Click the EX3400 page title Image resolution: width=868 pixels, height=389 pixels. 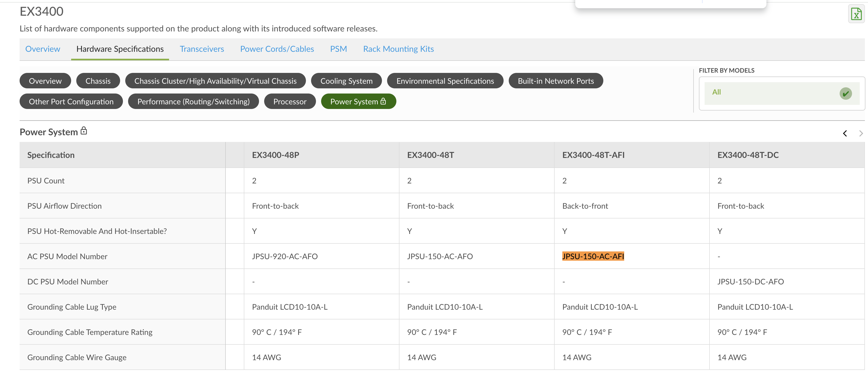[x=41, y=11]
